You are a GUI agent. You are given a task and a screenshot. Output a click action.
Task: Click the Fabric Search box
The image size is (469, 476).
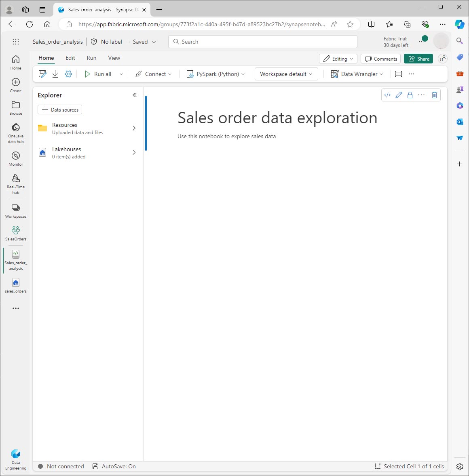pyautogui.click(x=263, y=42)
